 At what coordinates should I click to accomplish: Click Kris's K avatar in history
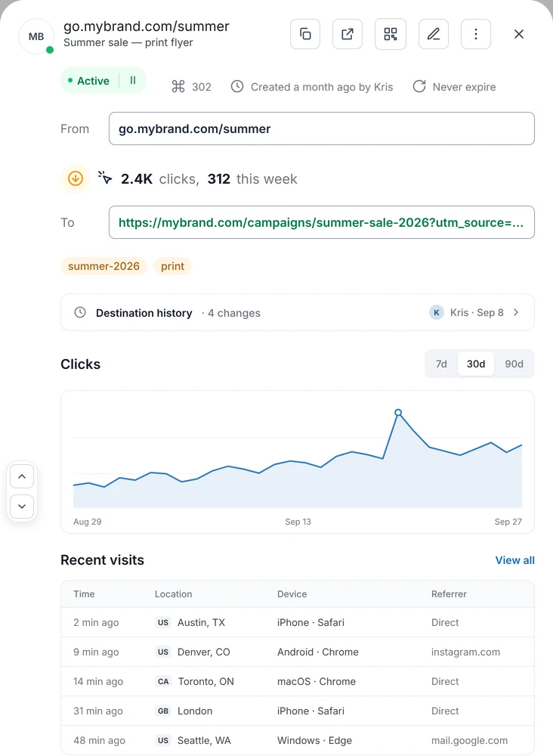437,312
